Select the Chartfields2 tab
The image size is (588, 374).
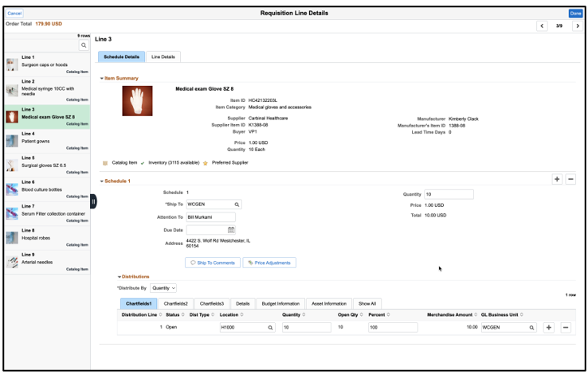click(175, 304)
